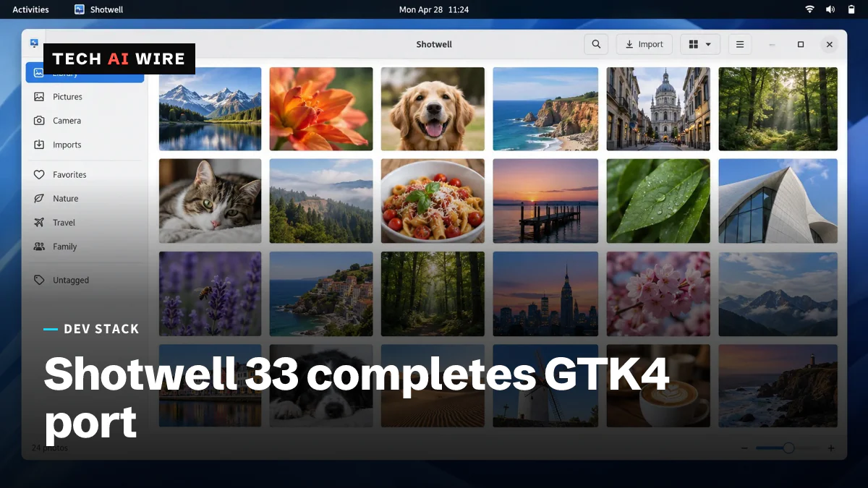Select the tabby cat photo
Image resolution: width=868 pixels, height=488 pixels.
(210, 201)
